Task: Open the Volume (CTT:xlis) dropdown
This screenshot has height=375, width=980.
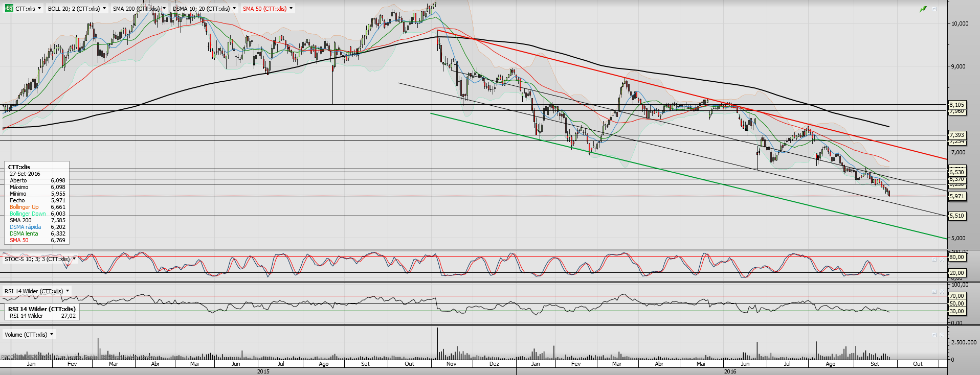Action: click(x=52, y=335)
